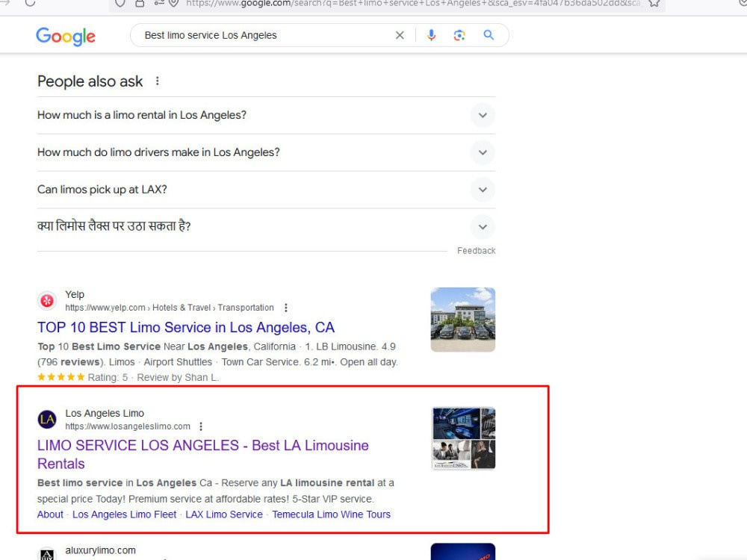Click Feedback under People also ask
The image size is (747, 560).
coord(476,250)
